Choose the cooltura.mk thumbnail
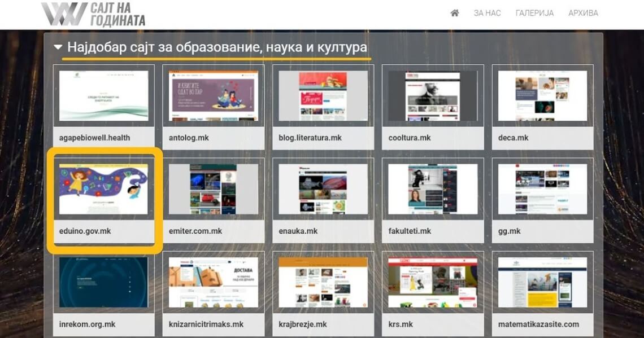 point(433,95)
